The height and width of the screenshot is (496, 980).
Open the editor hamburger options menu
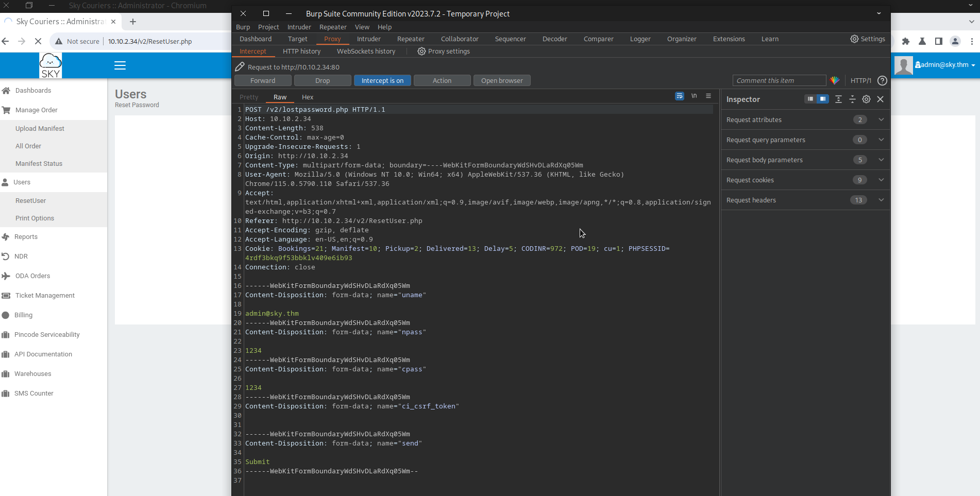pos(708,96)
